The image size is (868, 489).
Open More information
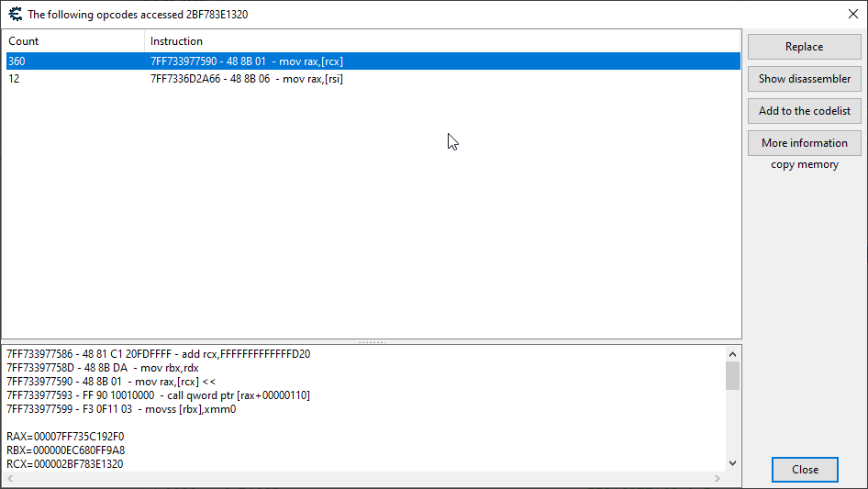(804, 143)
